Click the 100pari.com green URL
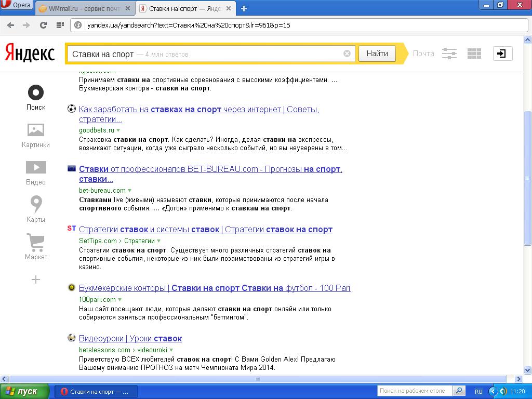The height and width of the screenshot is (399, 532). 97,300
